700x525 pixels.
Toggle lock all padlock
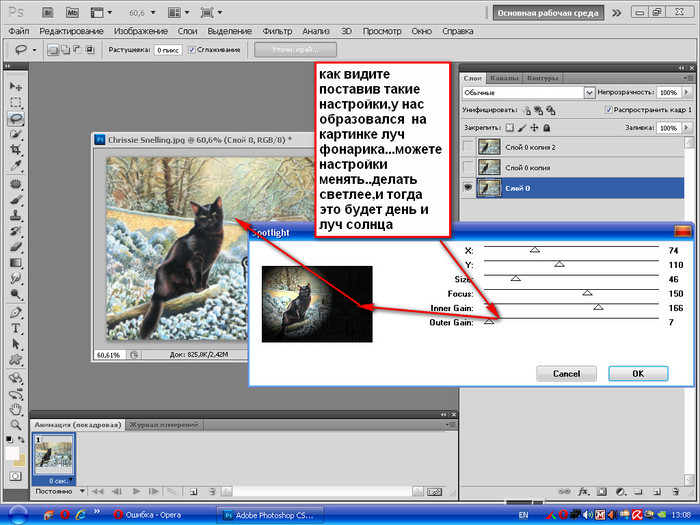[546, 128]
